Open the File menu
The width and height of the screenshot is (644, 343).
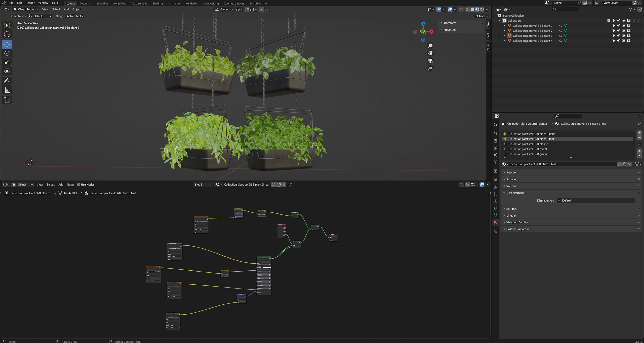[x=11, y=3]
